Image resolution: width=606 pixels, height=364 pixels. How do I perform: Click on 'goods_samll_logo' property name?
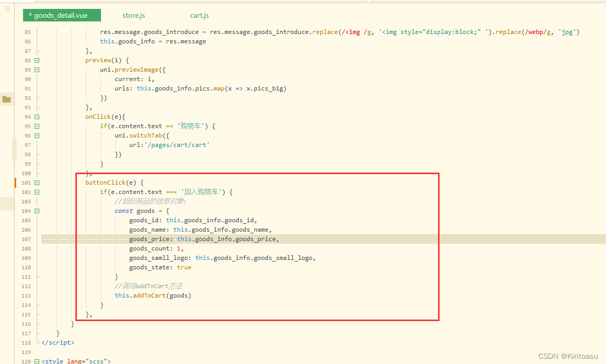tap(159, 258)
